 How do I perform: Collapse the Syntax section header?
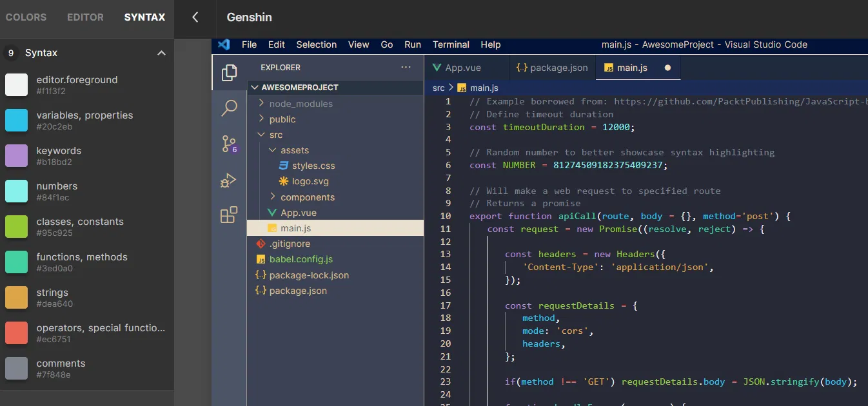[161, 53]
